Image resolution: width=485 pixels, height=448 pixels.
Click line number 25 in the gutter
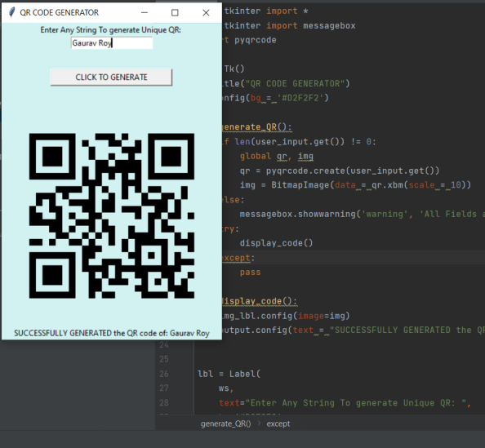coord(164,359)
